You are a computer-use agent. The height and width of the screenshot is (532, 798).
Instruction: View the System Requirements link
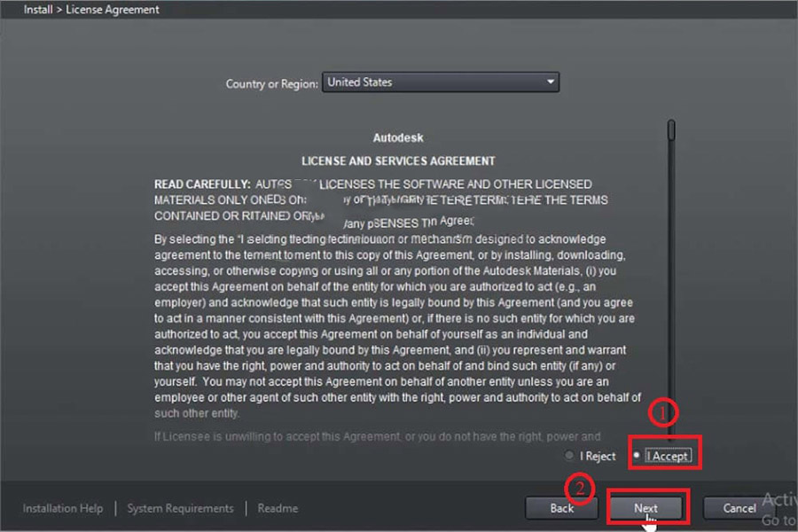tap(180, 508)
